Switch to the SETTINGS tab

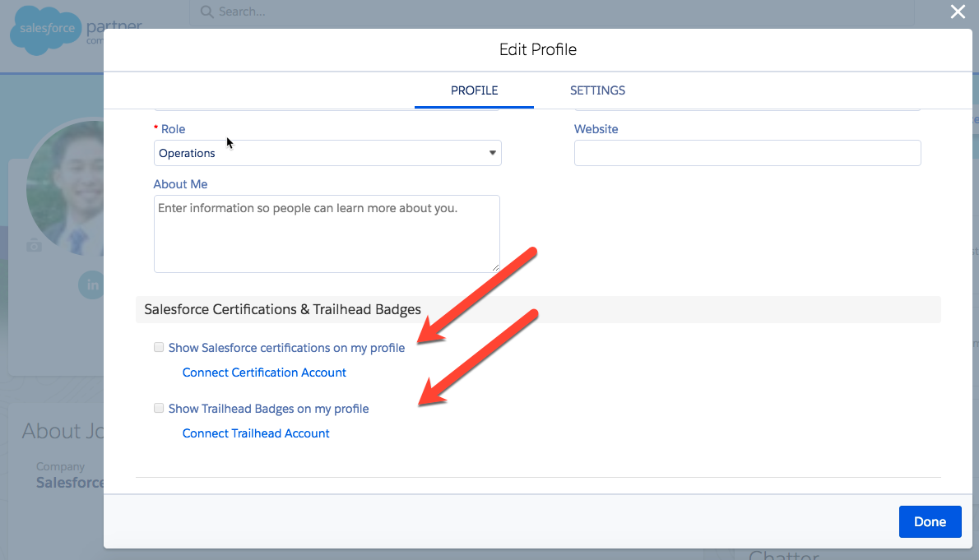[597, 90]
